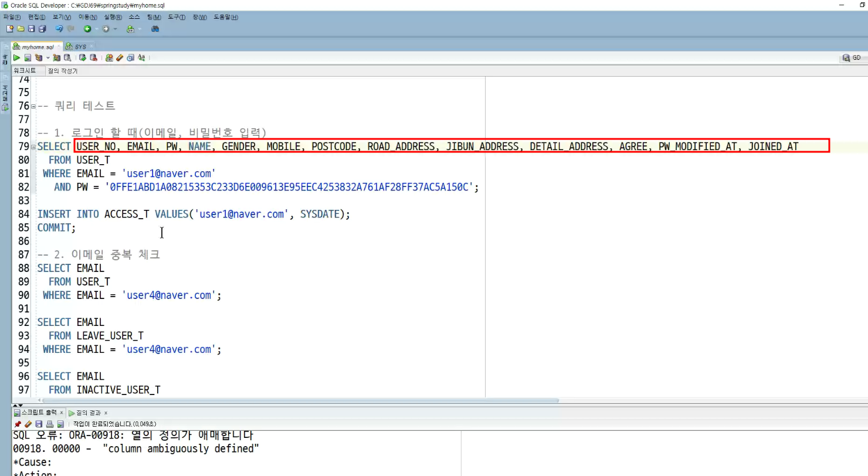Run statement with the green play icon

pyautogui.click(x=16, y=57)
